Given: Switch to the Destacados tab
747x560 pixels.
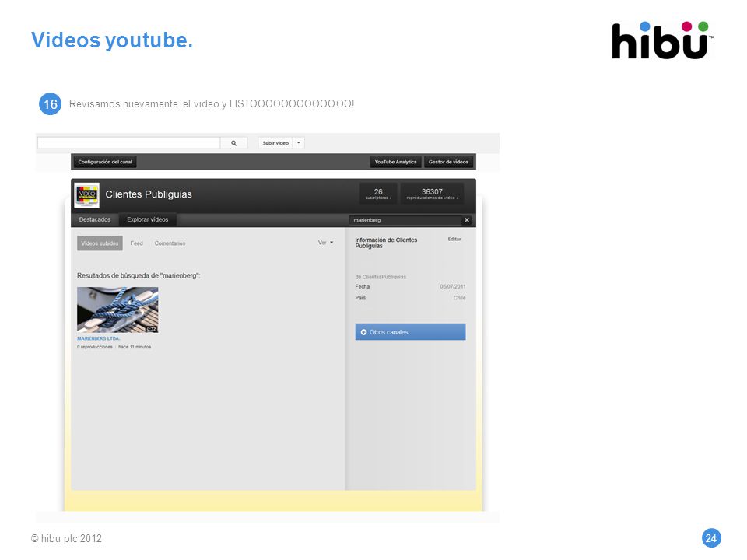Looking at the screenshot, I should tap(95, 219).
